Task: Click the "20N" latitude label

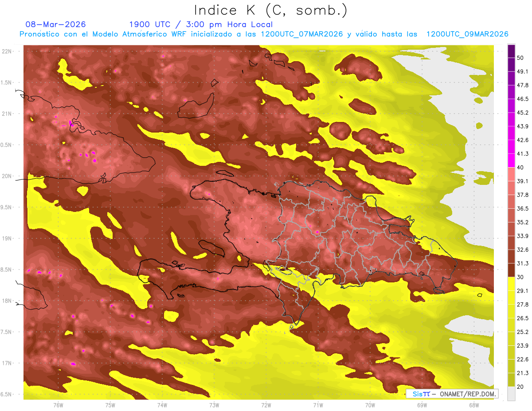Action: 8,176
